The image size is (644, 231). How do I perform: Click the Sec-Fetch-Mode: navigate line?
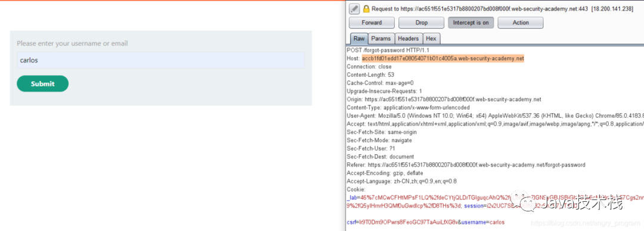pos(379,141)
